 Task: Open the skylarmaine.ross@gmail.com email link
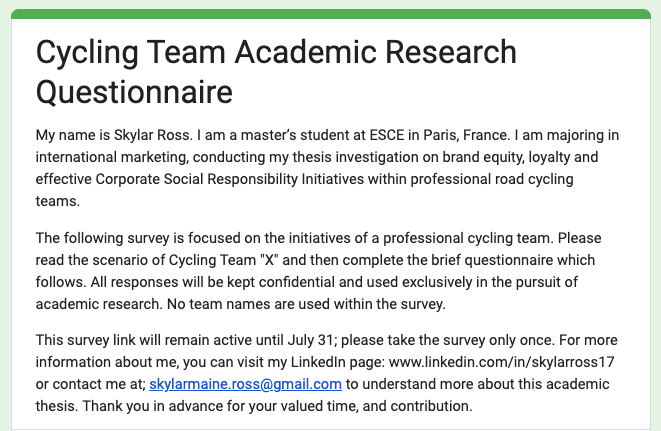coord(245,384)
